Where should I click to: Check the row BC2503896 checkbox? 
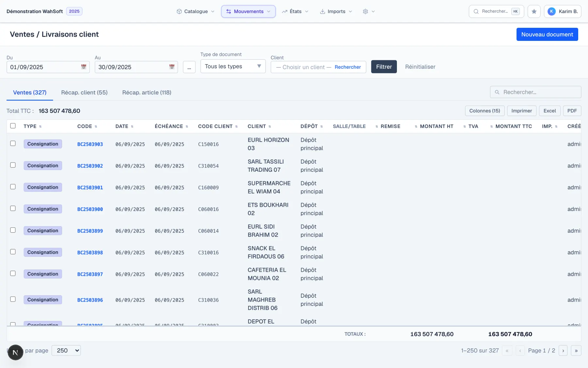pyautogui.click(x=13, y=299)
